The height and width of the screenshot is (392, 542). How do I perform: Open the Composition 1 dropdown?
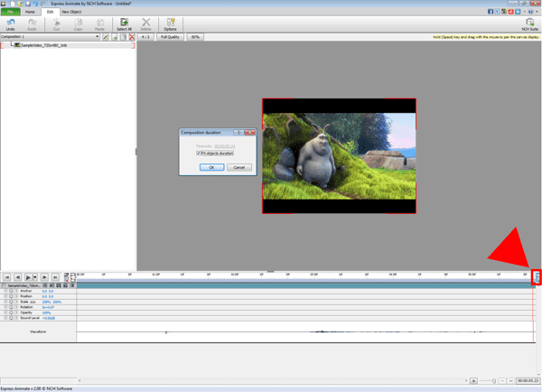[x=98, y=37]
